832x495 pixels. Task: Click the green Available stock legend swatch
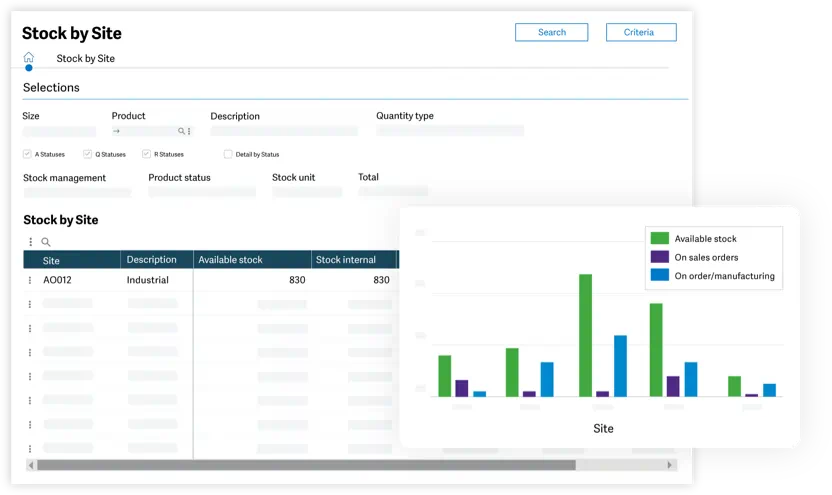pos(660,239)
